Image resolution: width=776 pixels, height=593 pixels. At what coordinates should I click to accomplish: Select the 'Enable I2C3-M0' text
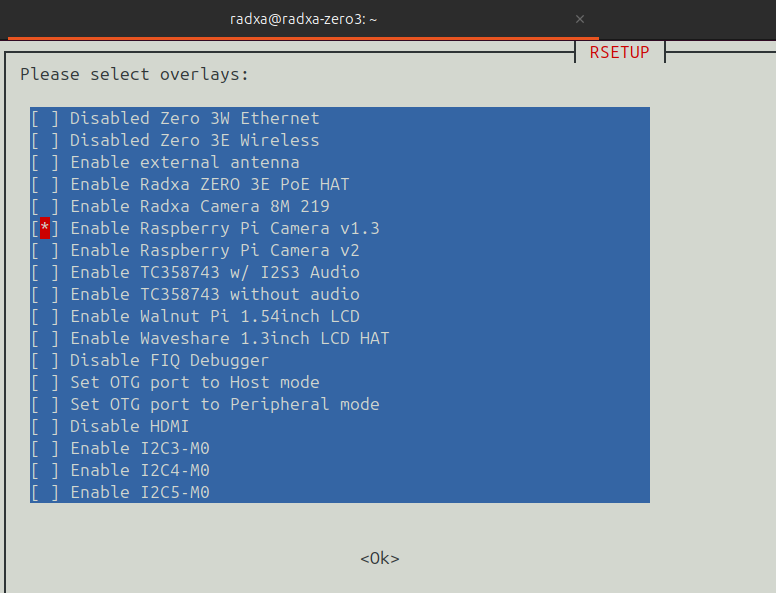(x=140, y=448)
